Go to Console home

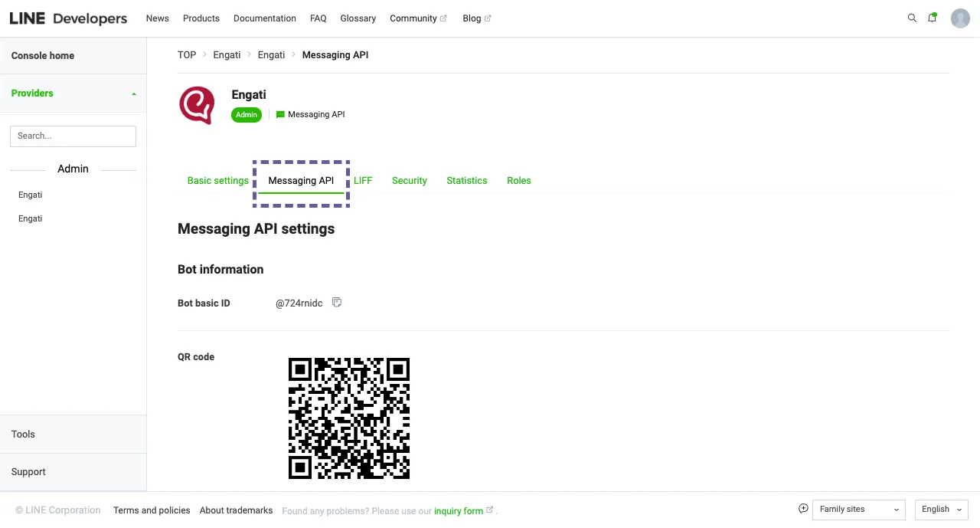coord(43,56)
